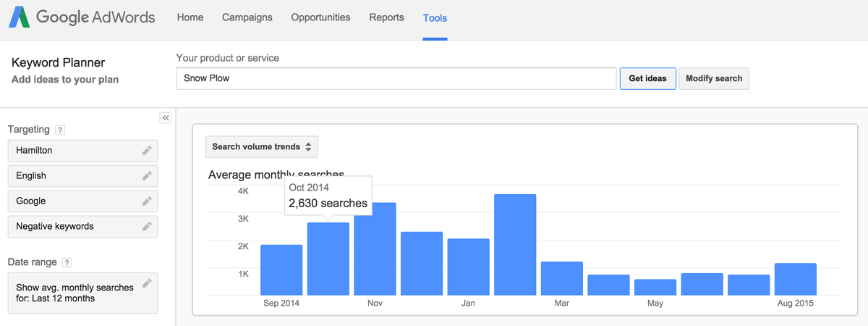Image resolution: width=868 pixels, height=326 pixels.
Task: Click the Sep 2014 chart bar
Action: pos(281,270)
